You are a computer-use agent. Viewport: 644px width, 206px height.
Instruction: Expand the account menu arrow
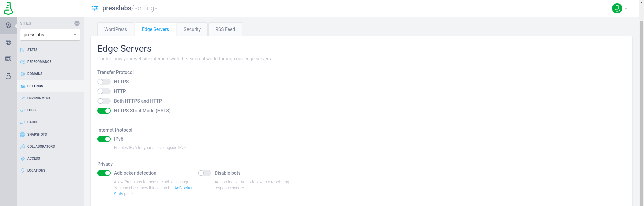tap(626, 8)
